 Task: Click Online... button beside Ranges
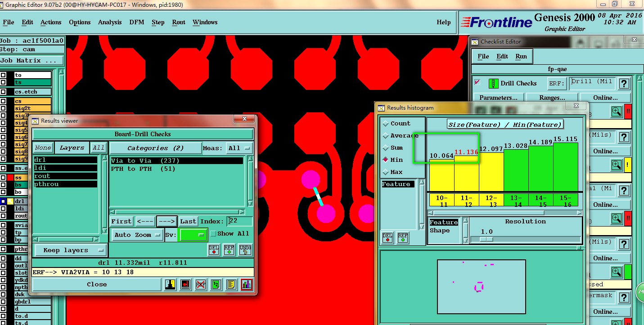pyautogui.click(x=605, y=98)
